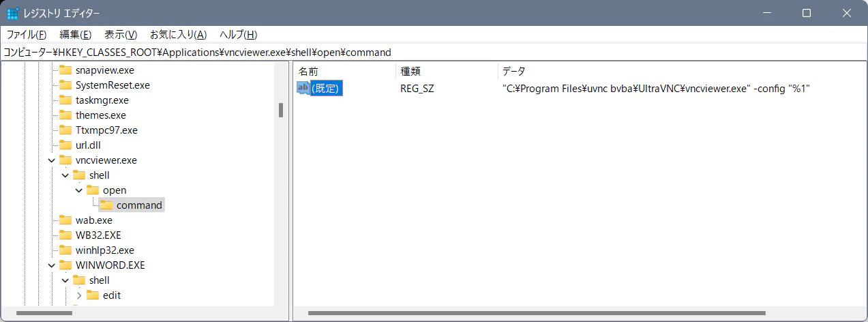868x322 pixels.
Task: Select the SystemReset.exe key
Action: click(x=113, y=85)
